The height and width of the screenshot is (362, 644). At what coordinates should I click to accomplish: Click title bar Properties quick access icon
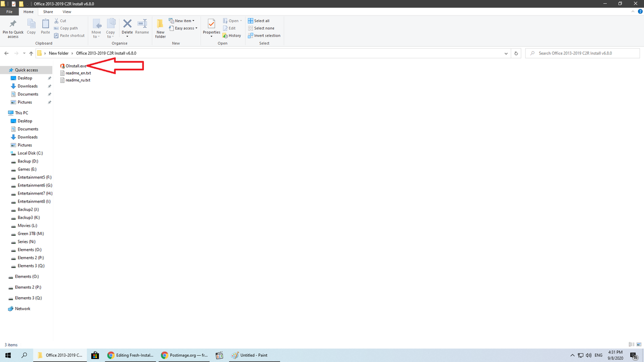click(x=14, y=4)
